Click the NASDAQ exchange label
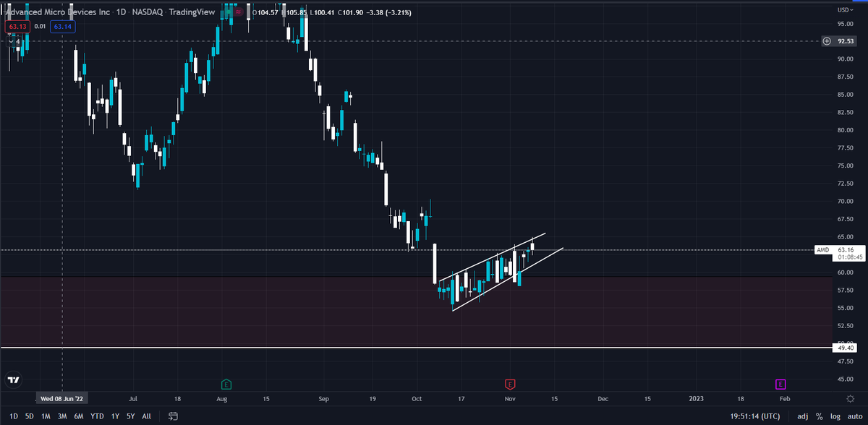Screen dimensions: 868x425 coord(147,12)
